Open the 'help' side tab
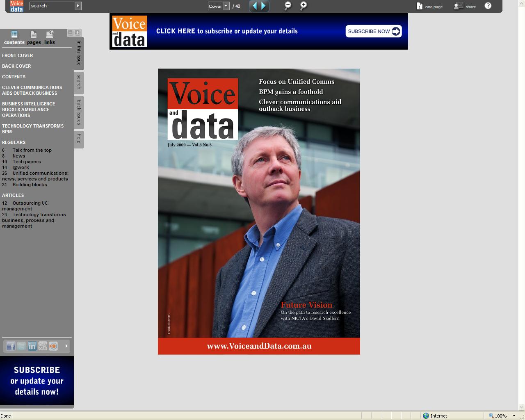Image resolution: width=525 pixels, height=420 pixels. click(79, 139)
